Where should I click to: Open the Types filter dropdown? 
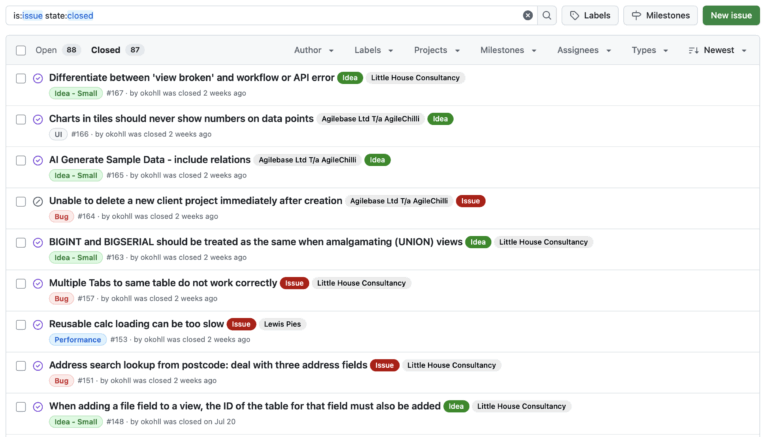tap(649, 50)
